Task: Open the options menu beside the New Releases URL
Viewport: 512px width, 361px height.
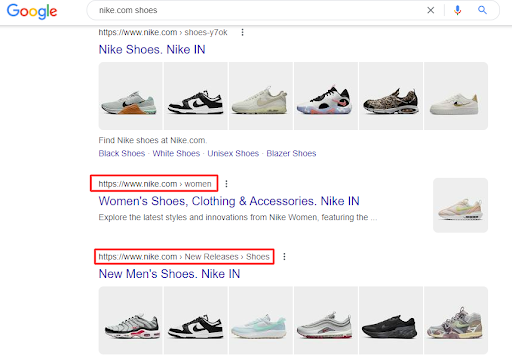Action: (284, 257)
